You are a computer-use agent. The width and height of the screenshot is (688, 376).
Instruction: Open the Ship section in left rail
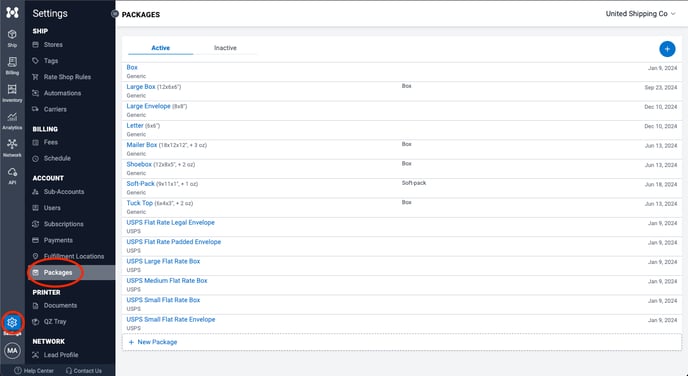pos(12,38)
